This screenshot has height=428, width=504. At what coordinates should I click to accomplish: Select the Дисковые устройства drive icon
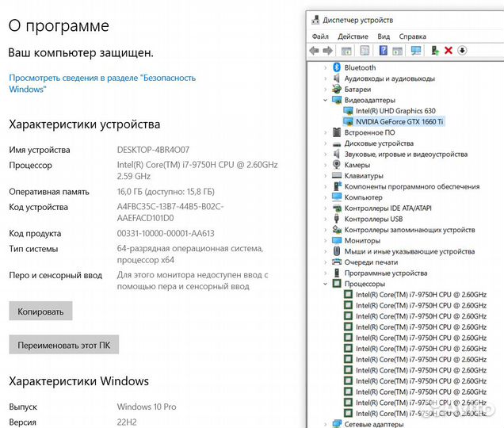click(x=337, y=143)
